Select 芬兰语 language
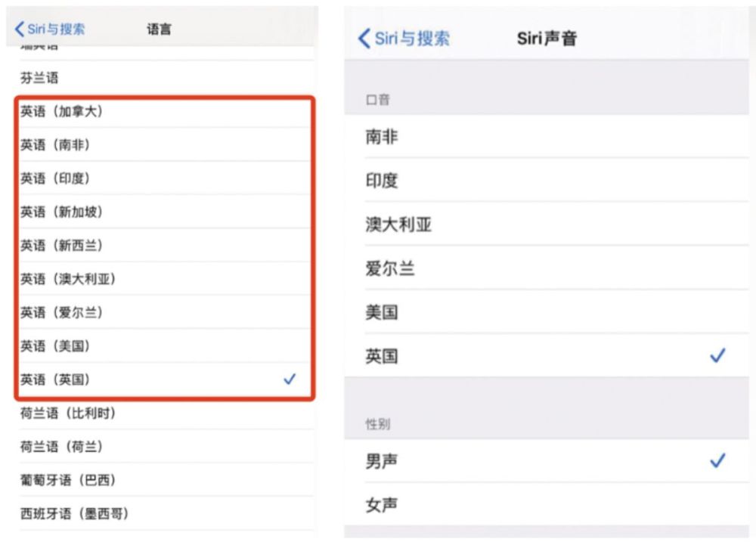 [x=39, y=78]
